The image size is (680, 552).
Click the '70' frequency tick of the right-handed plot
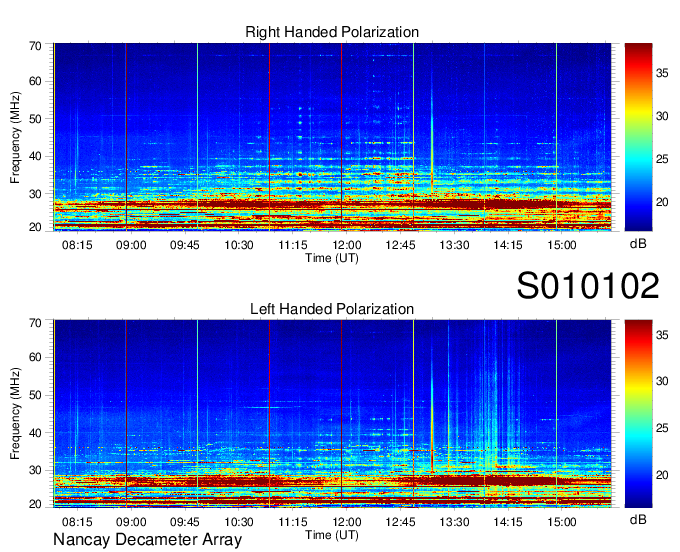tap(35, 46)
